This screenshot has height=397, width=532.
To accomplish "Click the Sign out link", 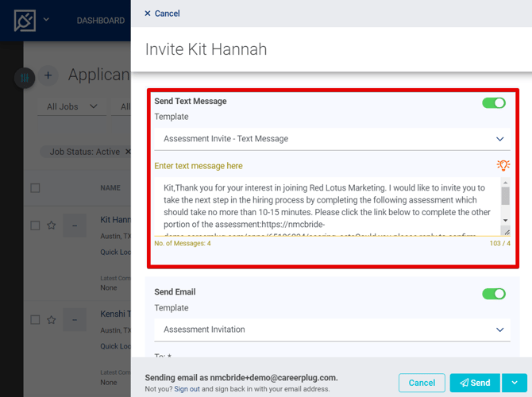I will [x=187, y=389].
